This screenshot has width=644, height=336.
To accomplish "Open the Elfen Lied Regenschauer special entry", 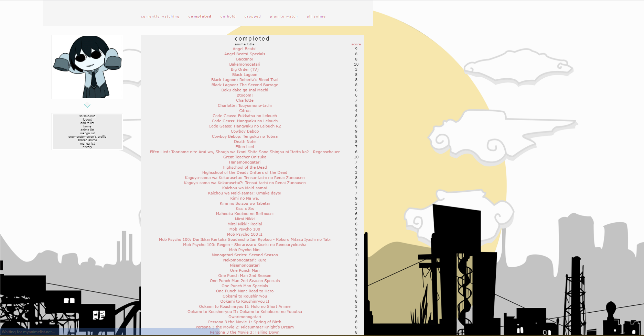I will 245,152.
